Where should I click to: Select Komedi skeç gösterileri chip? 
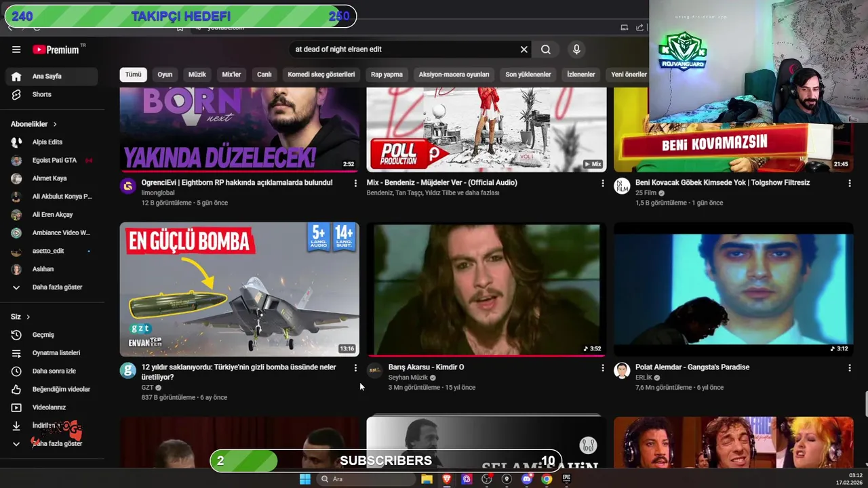(321, 75)
